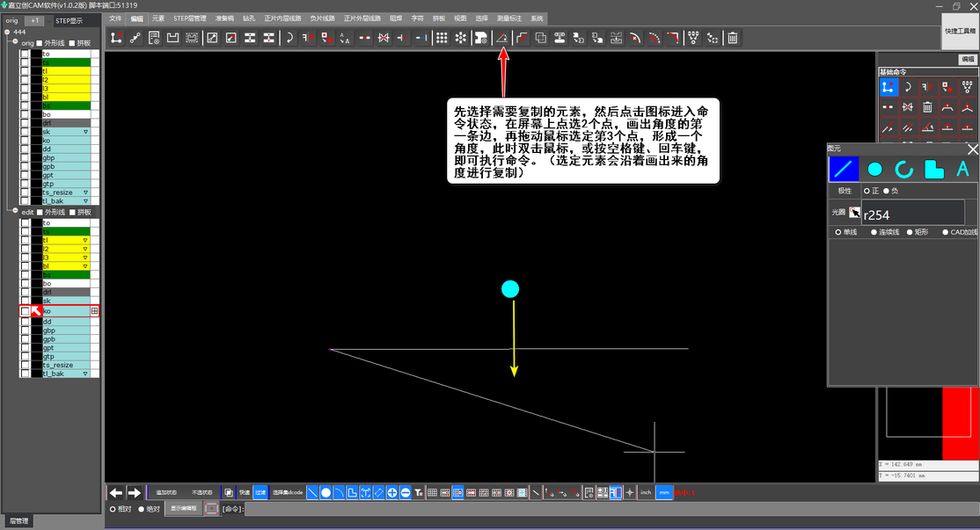980x530 pixels.
Task: Open the STEP层管理 menu
Action: click(x=190, y=18)
